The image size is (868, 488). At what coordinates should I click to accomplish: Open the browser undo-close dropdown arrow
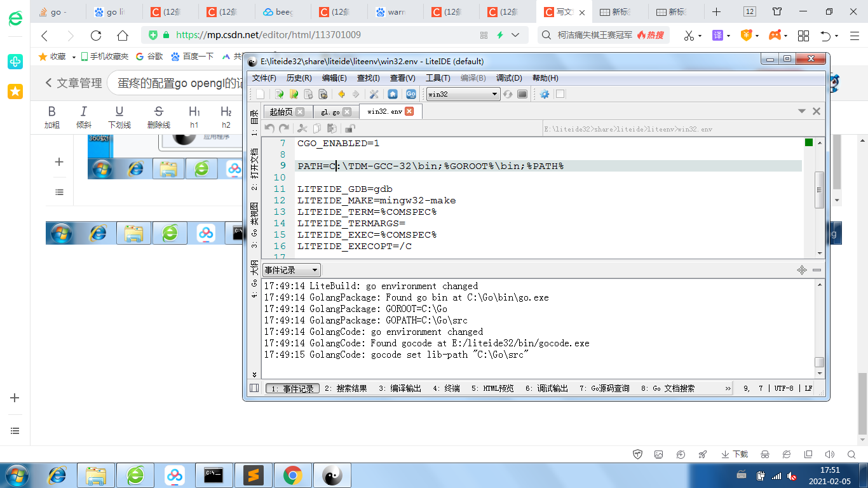tap(837, 36)
